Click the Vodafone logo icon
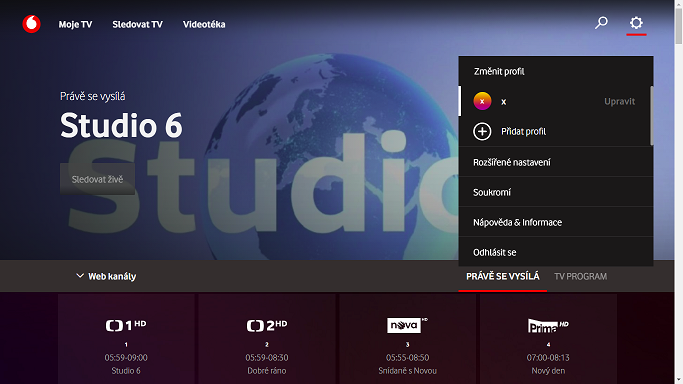This screenshot has width=683, height=384. point(31,24)
